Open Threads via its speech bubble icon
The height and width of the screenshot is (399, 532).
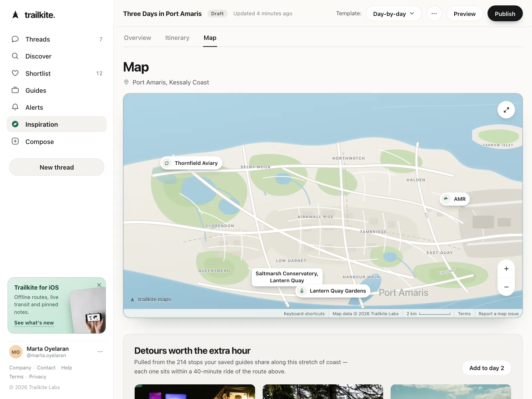15,39
